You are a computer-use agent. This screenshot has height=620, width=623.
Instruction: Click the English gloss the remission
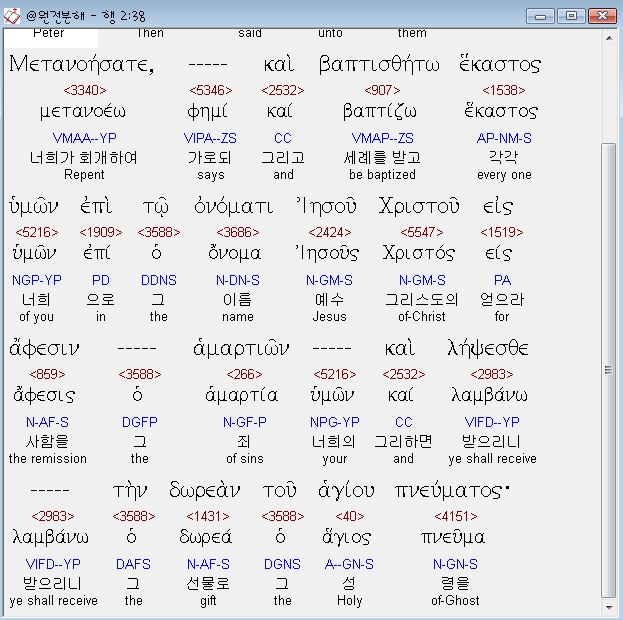point(48,459)
